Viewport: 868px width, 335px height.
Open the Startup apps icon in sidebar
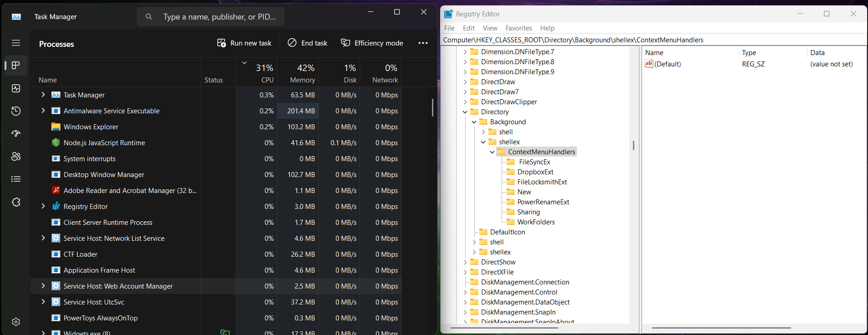click(x=16, y=134)
